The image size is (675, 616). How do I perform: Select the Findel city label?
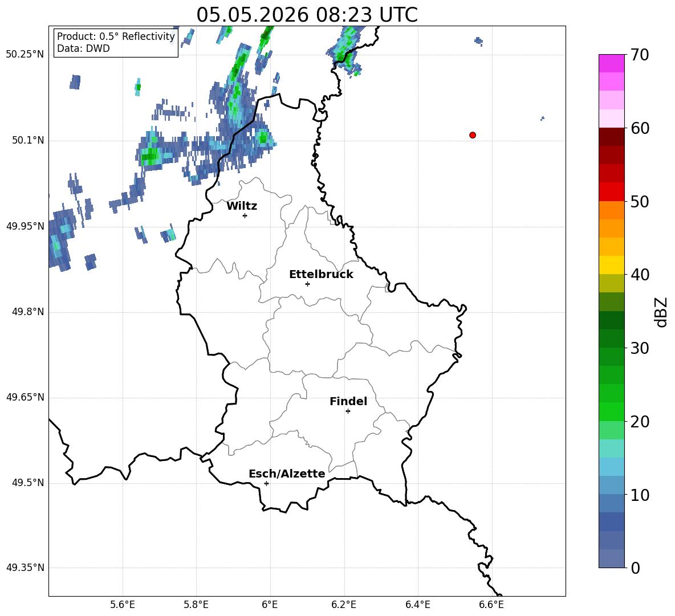348,401
